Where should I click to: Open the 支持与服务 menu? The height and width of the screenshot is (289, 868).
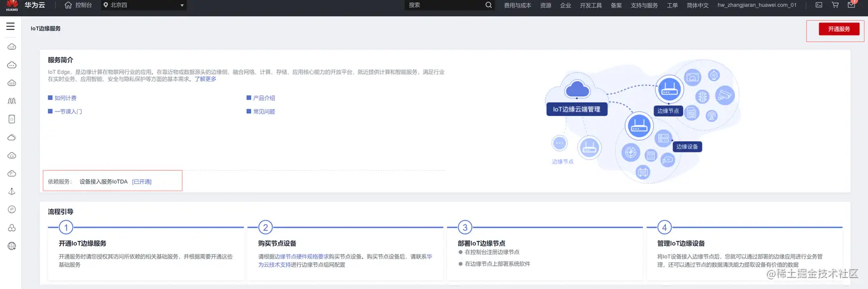coord(644,5)
